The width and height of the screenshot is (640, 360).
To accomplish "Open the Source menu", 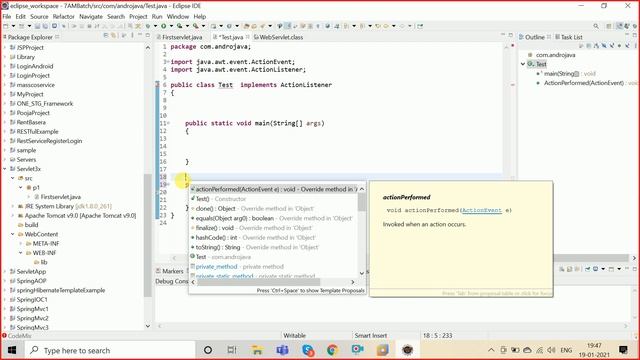I will (39, 16).
